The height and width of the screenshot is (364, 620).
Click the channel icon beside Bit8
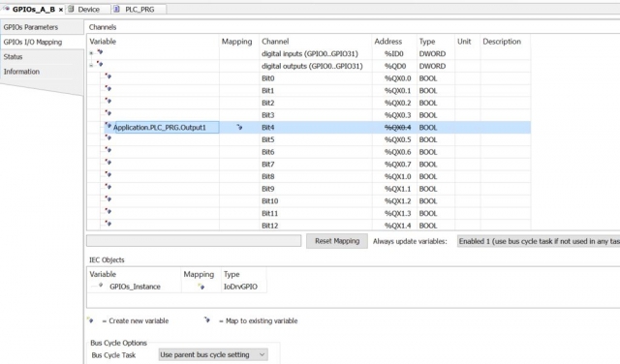point(108,174)
